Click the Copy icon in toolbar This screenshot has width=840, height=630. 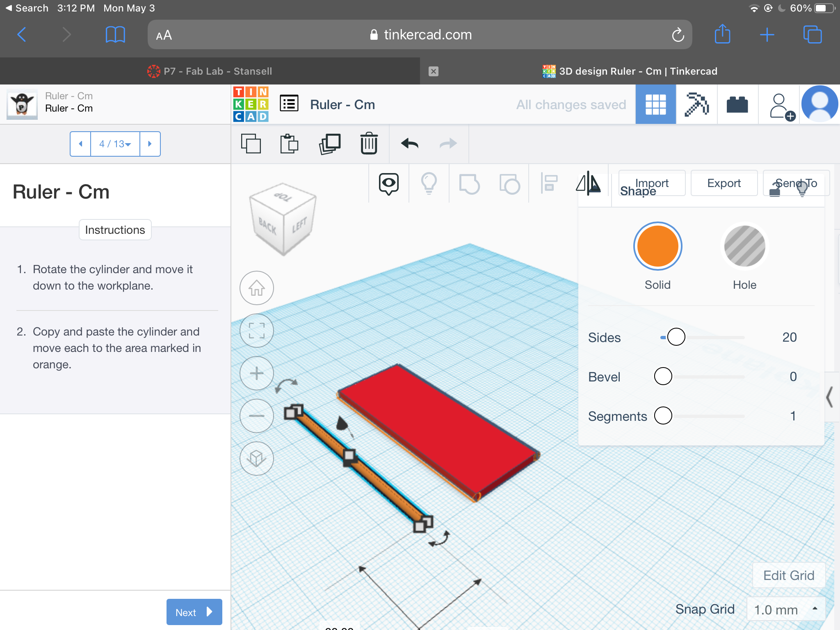pyautogui.click(x=251, y=144)
